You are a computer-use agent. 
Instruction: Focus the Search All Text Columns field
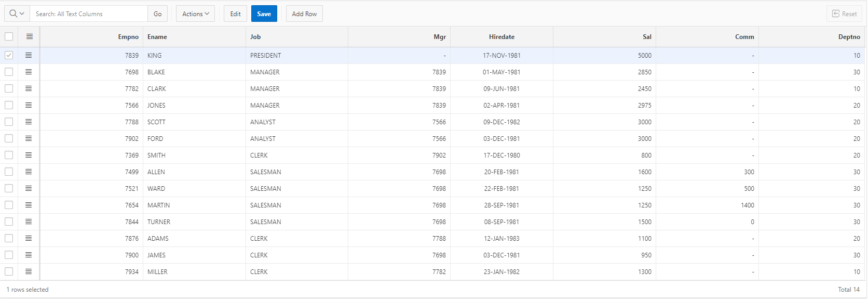tap(88, 14)
